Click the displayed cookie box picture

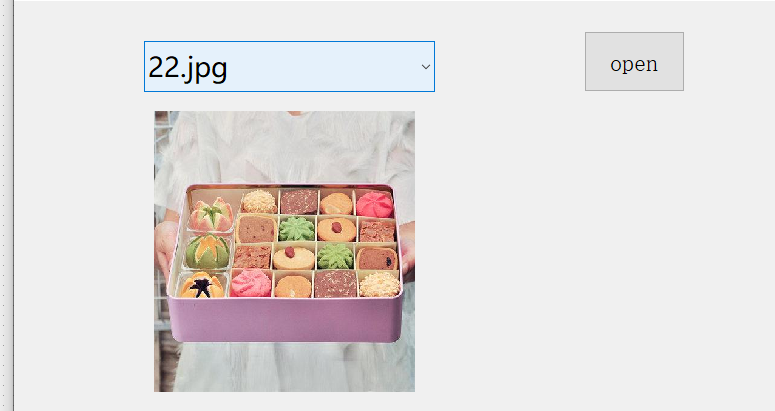coord(284,251)
